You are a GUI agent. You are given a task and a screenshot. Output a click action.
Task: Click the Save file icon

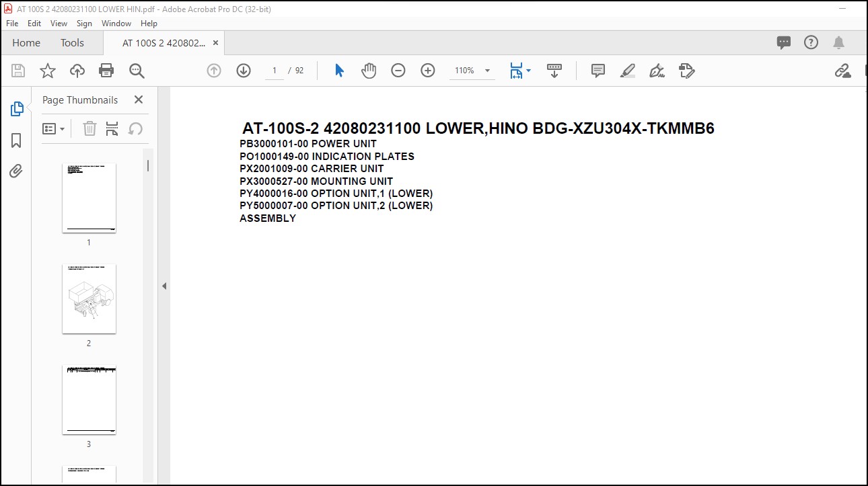(18, 71)
